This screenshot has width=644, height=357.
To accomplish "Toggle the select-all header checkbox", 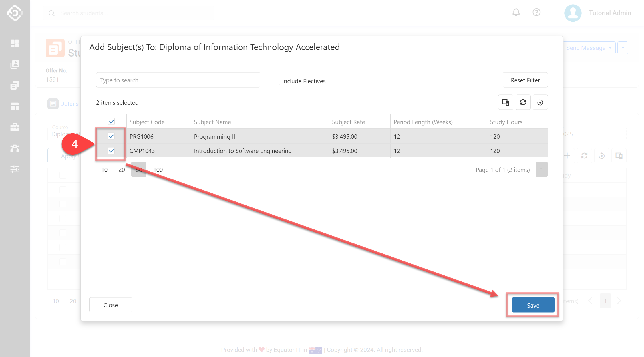I will coord(111,122).
